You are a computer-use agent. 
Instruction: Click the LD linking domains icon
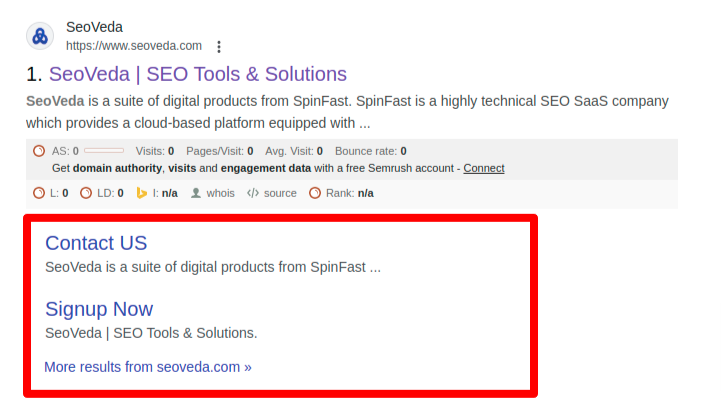(86, 193)
